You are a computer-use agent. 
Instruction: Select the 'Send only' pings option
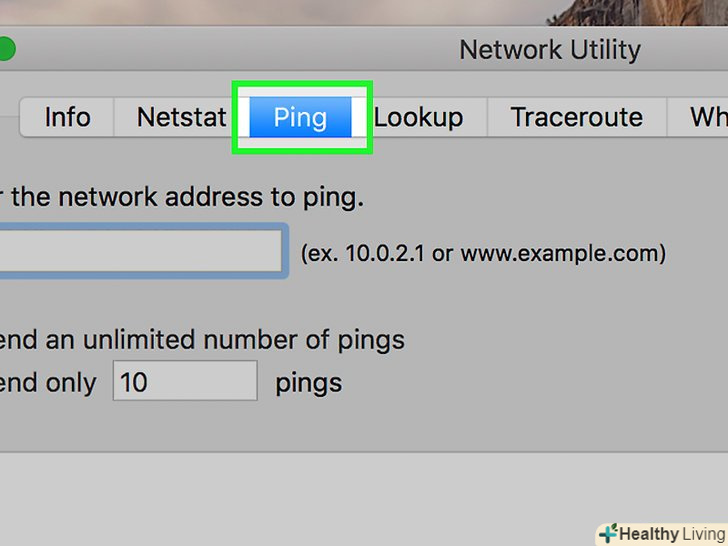tap(48, 382)
